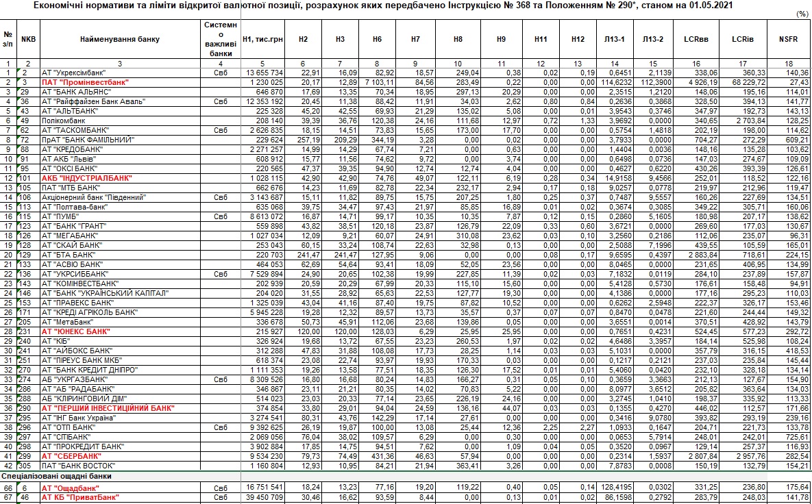Select the 'Л13-2' column header
812x504 pixels.
(652, 39)
